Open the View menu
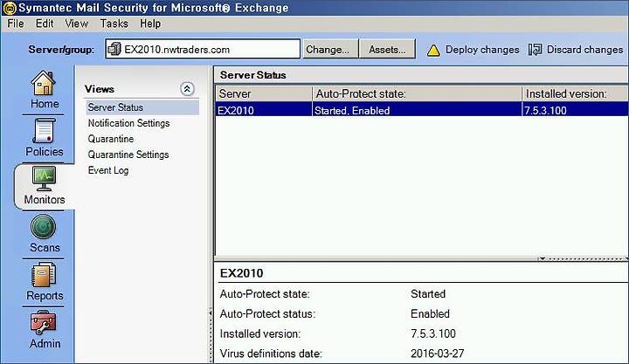 pos(76,24)
